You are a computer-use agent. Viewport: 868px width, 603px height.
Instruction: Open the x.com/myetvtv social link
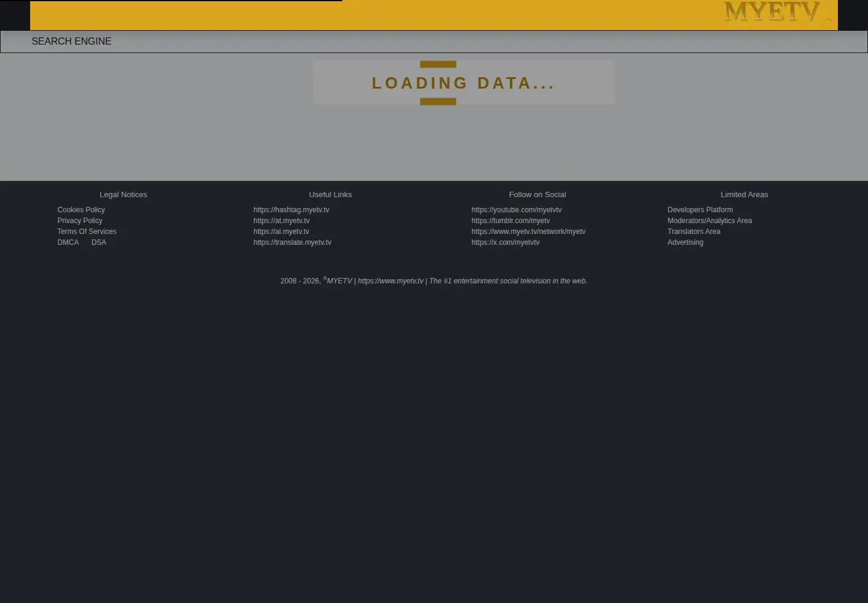click(x=505, y=242)
